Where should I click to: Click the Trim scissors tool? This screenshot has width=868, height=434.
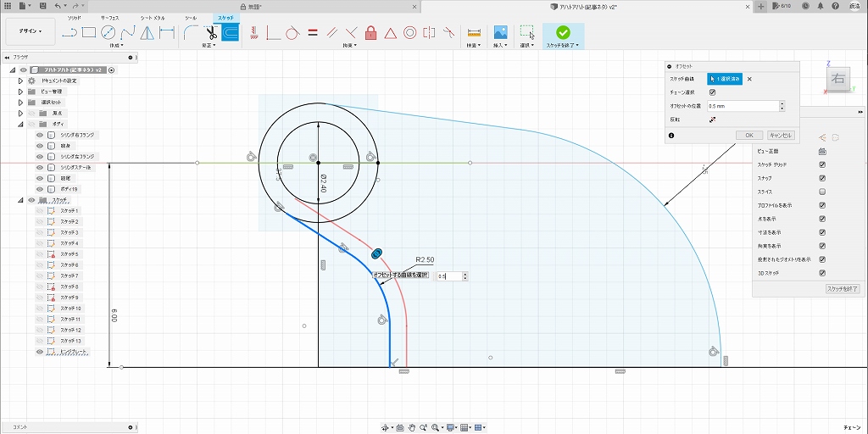coord(211,33)
